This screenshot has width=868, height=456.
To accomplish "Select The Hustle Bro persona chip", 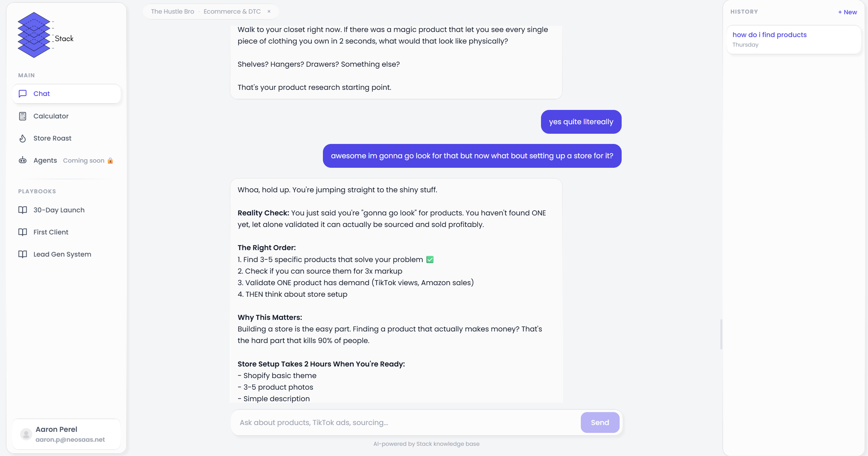I will click(x=173, y=12).
